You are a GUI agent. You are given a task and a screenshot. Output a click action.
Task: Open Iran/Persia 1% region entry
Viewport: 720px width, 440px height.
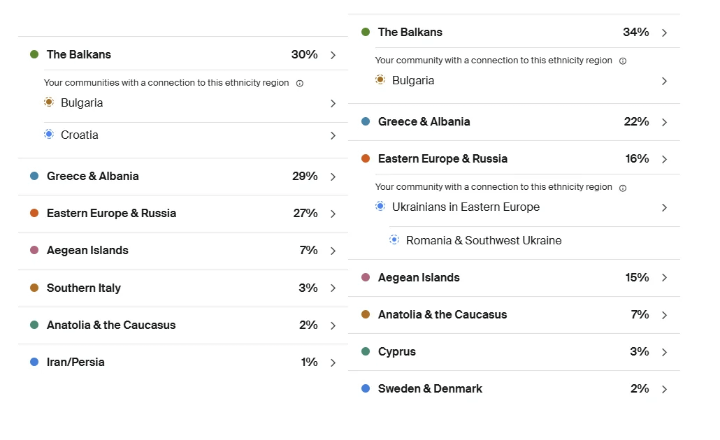(x=183, y=362)
